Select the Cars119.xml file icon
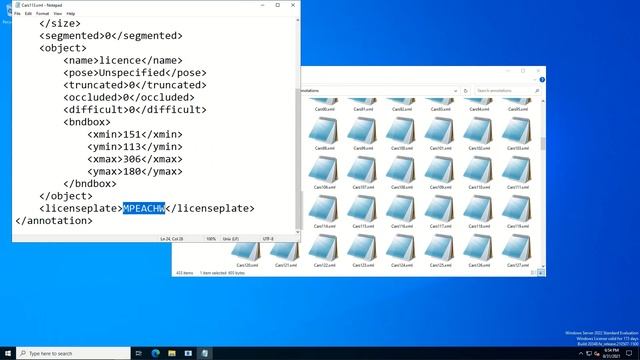 (517, 209)
